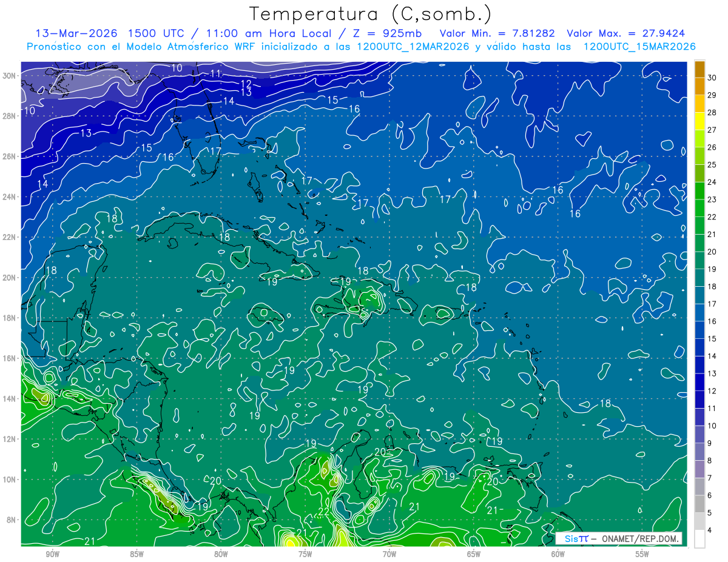Click the "85W" longitude axis label

[136, 555]
